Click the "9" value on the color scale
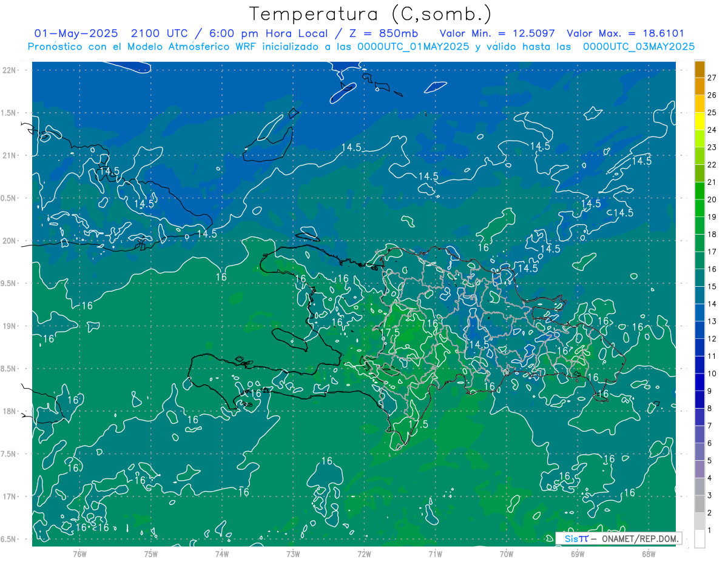 (x=710, y=391)
